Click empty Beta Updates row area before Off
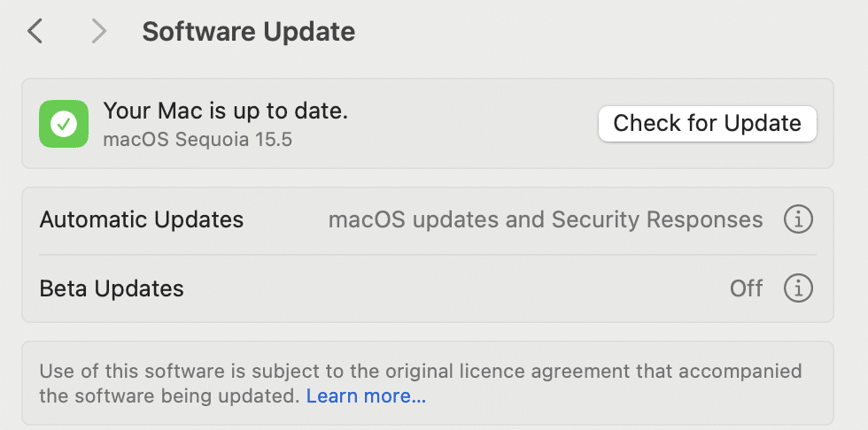This screenshot has height=430, width=868. [x=453, y=288]
